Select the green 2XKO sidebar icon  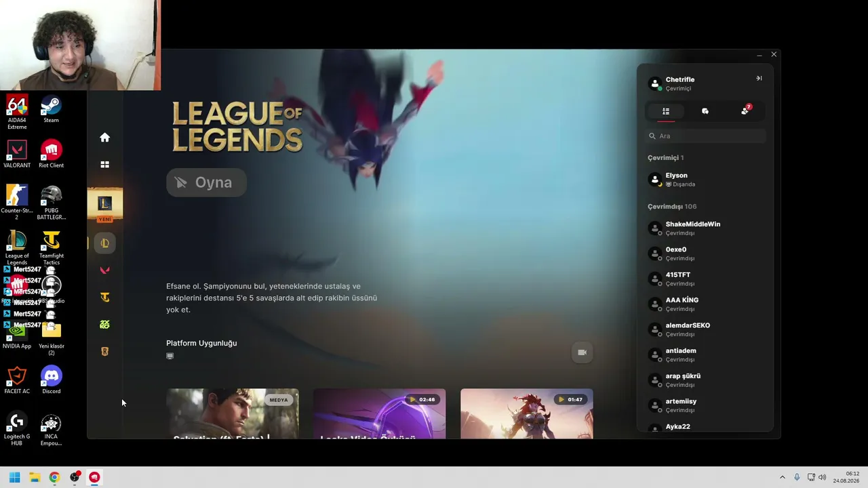104,325
